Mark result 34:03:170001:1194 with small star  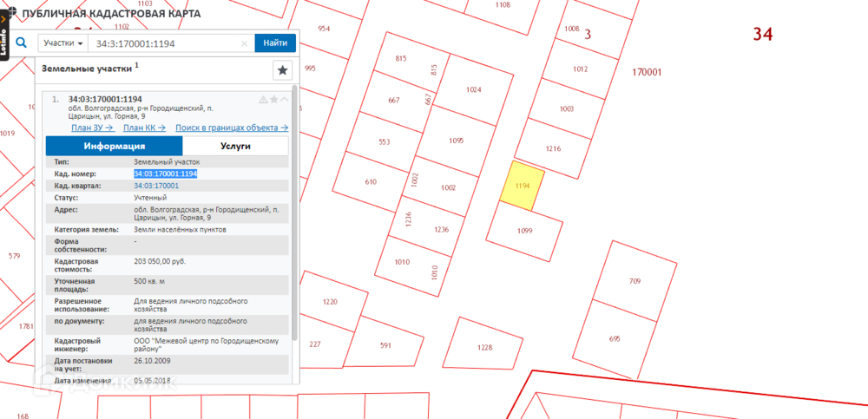tap(274, 100)
